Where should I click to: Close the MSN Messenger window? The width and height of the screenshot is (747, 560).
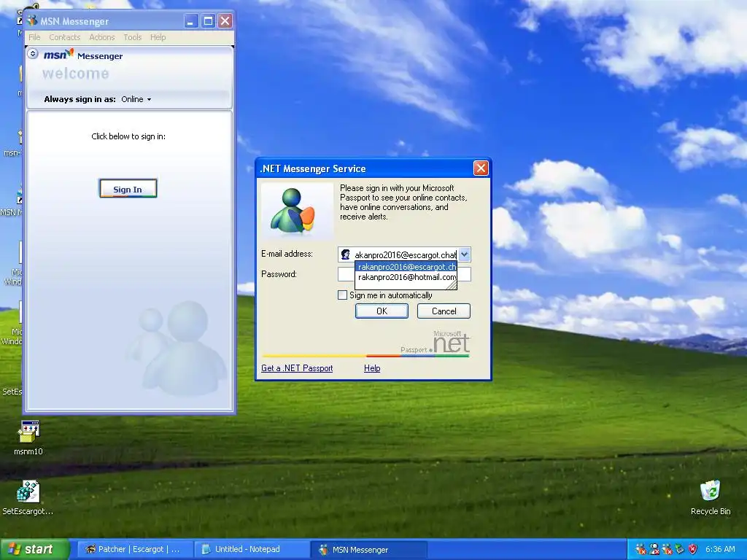(x=225, y=21)
